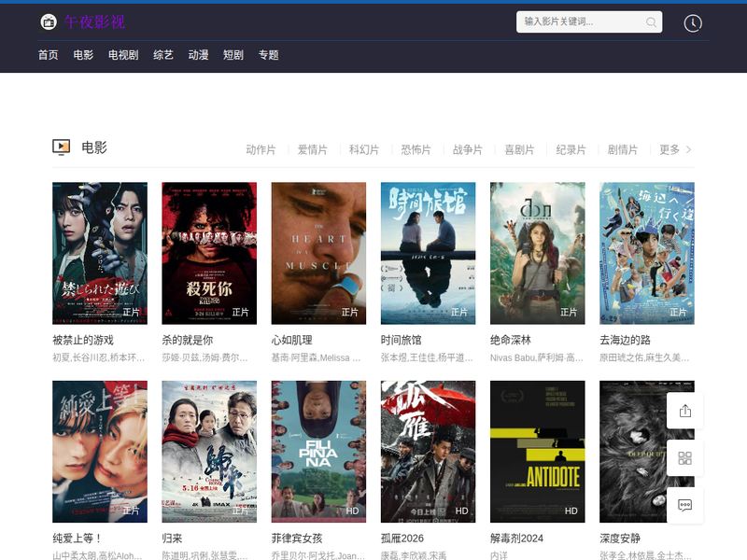The height and width of the screenshot is (560, 747).
Task: Open the 时间旅馆 poster thumbnail
Action: tap(428, 253)
